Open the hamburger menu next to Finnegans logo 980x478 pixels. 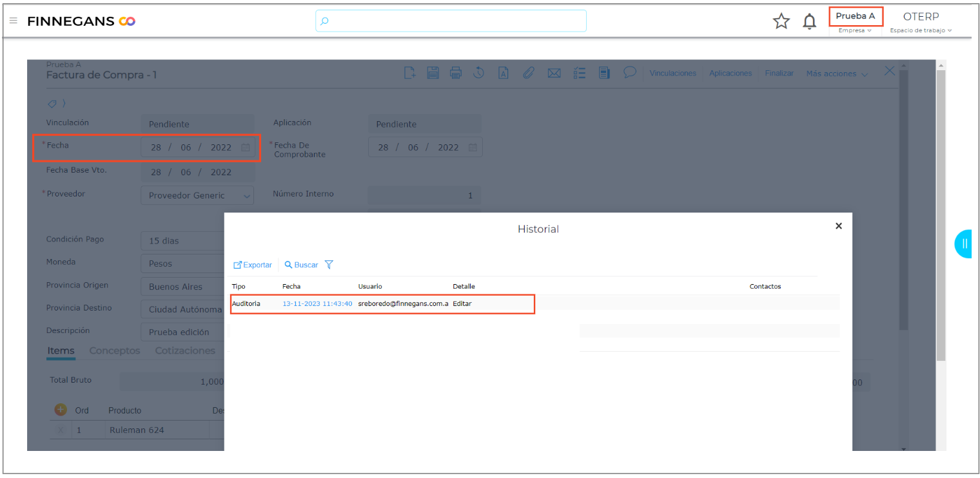pos(13,21)
